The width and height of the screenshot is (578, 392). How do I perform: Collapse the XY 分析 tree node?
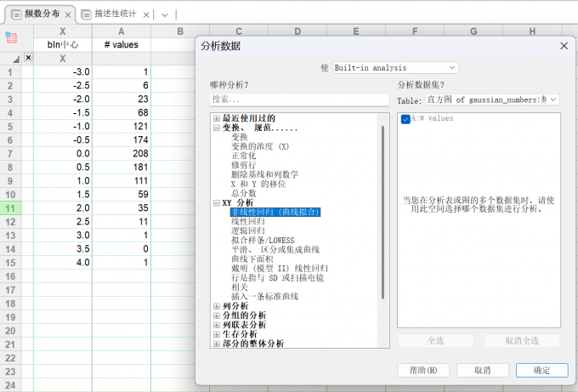tap(217, 203)
